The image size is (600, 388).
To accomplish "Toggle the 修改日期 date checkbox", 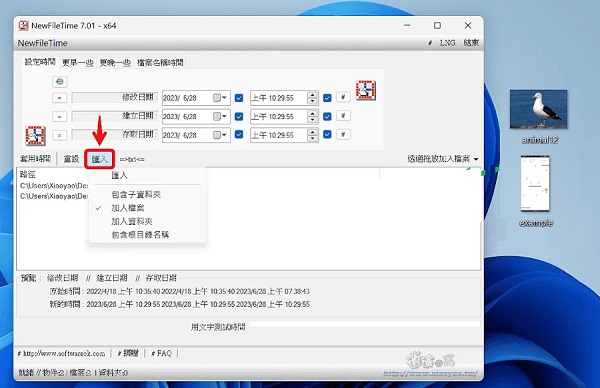I will pyautogui.click(x=239, y=98).
